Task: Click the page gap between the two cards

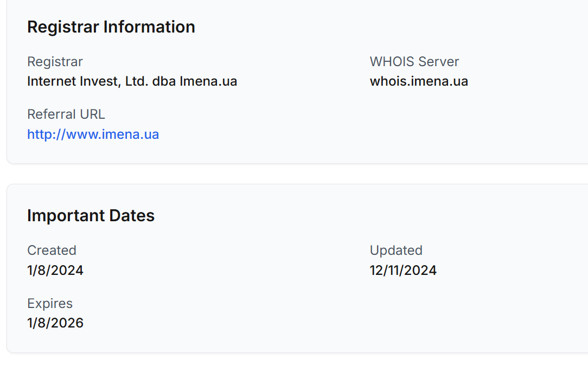Action: pos(293,174)
